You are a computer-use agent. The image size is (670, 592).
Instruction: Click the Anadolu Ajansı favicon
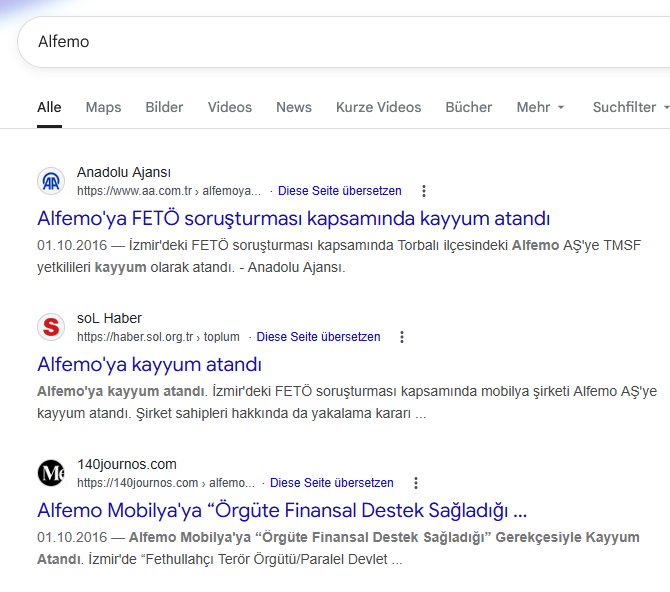click(51, 181)
